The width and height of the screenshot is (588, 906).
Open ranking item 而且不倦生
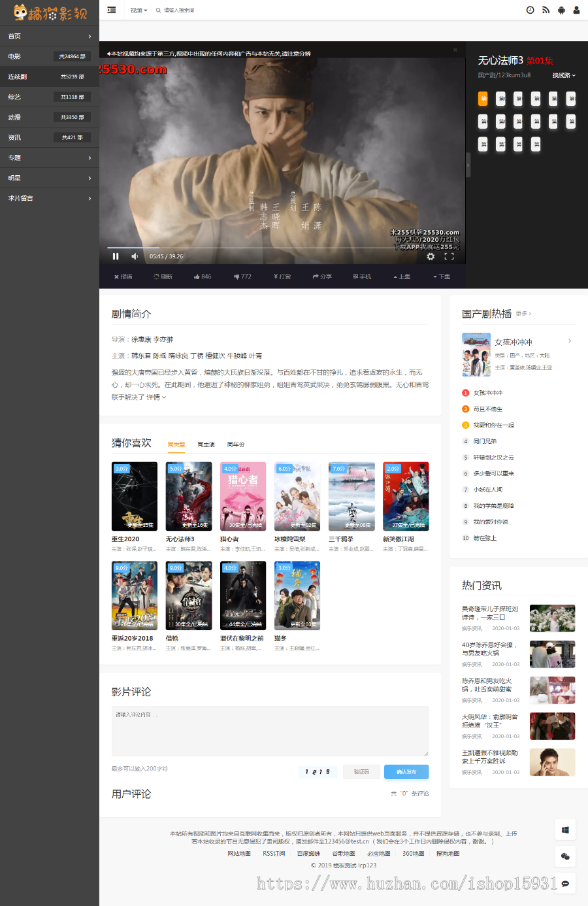pos(488,409)
